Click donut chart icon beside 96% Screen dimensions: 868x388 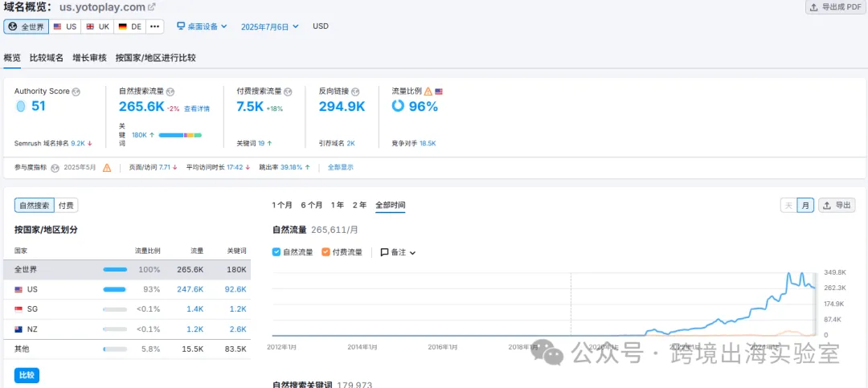coord(398,106)
